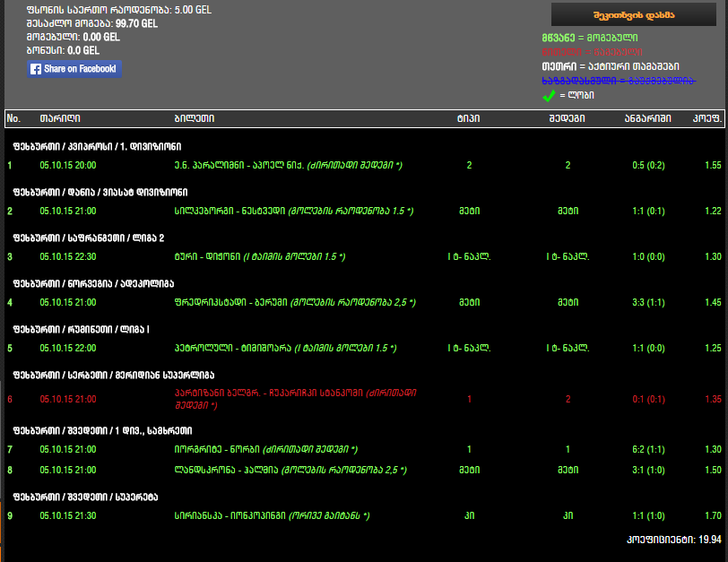
Task: Click date 05.10.15 22:30
Action: pyautogui.click(x=68, y=256)
